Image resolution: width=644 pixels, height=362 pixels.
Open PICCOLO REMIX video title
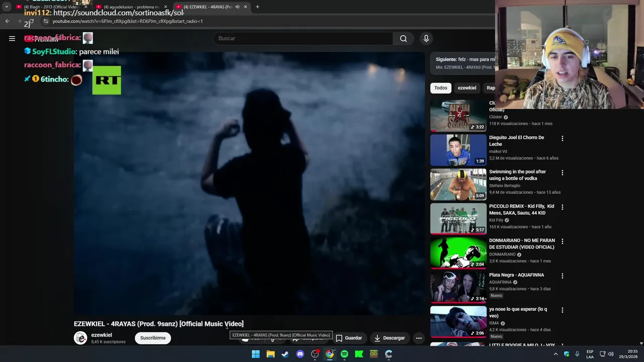coord(522,210)
